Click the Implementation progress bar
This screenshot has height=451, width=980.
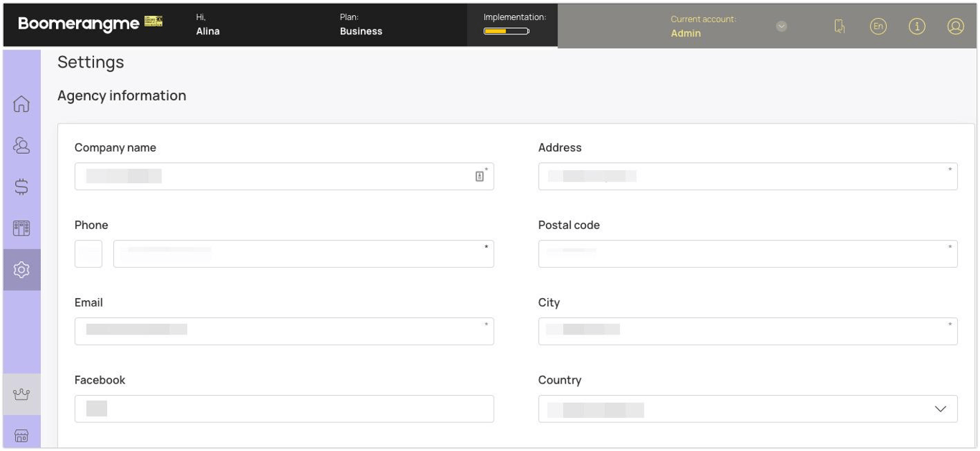click(x=507, y=32)
